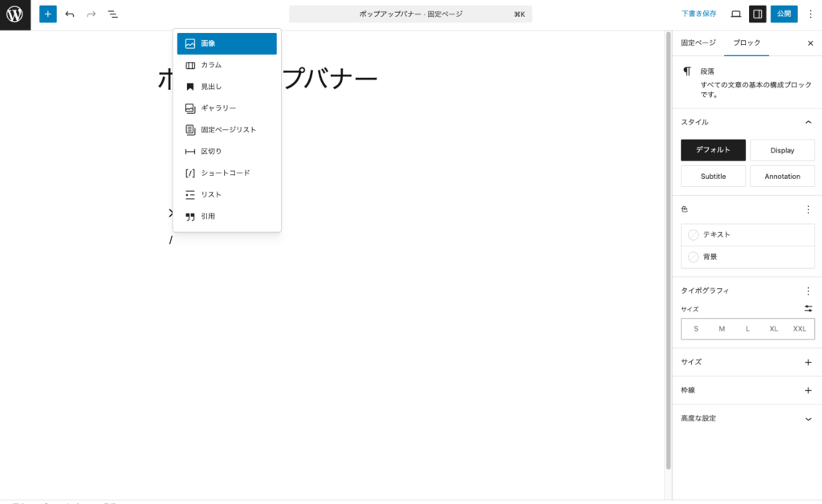Viewport: 822px width, 504px height.
Task: Click the undo arrow in the toolbar
Action: click(70, 14)
